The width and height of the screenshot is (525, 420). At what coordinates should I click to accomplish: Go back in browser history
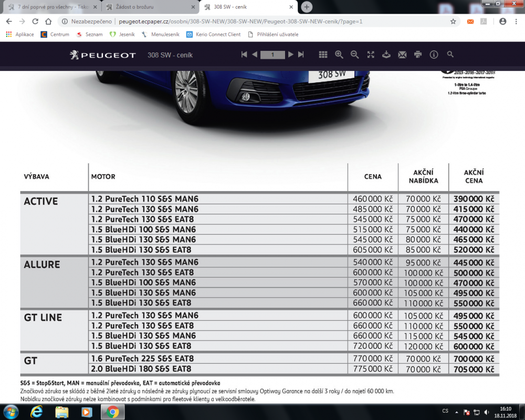pos(9,22)
